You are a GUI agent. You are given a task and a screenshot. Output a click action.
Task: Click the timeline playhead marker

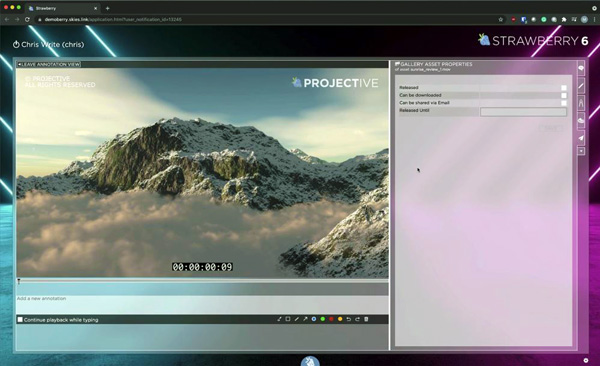(19, 281)
